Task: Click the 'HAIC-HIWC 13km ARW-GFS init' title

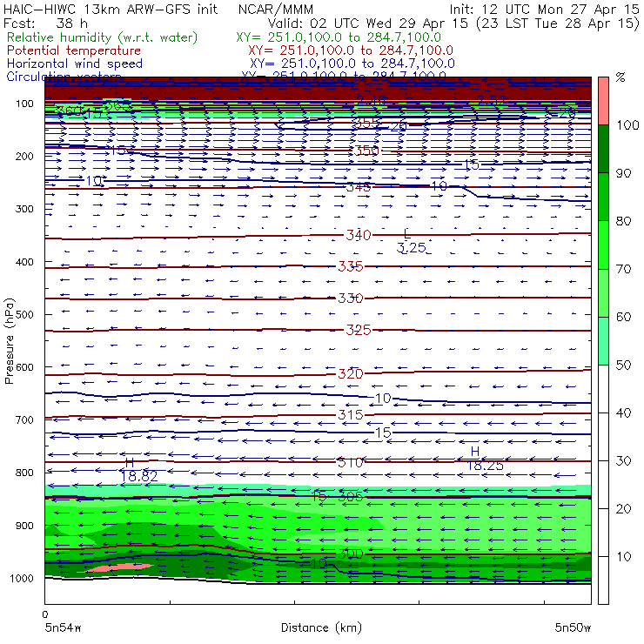Action: coord(110,10)
